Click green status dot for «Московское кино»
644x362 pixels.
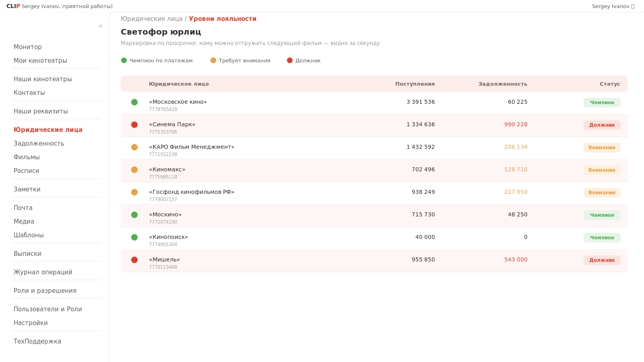[x=134, y=102]
